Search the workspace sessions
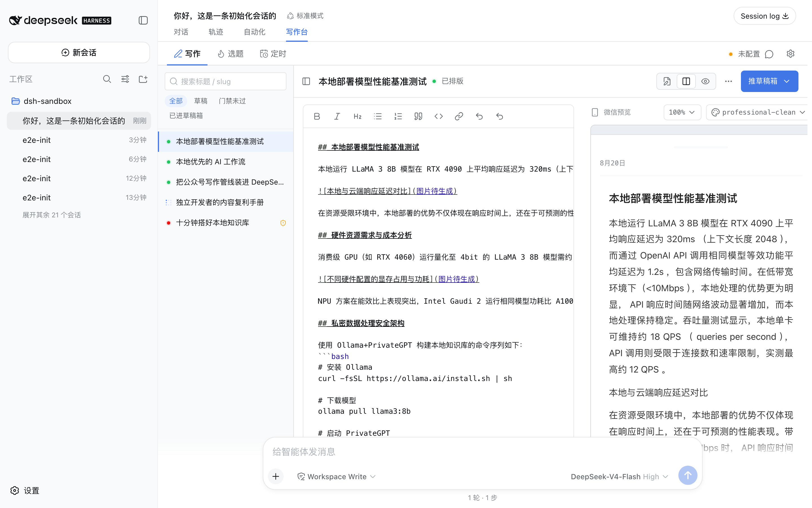The height and width of the screenshot is (508, 812). pos(107,79)
